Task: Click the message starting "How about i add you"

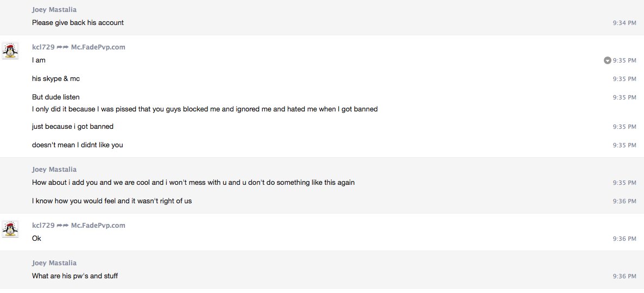Action: 193,183
